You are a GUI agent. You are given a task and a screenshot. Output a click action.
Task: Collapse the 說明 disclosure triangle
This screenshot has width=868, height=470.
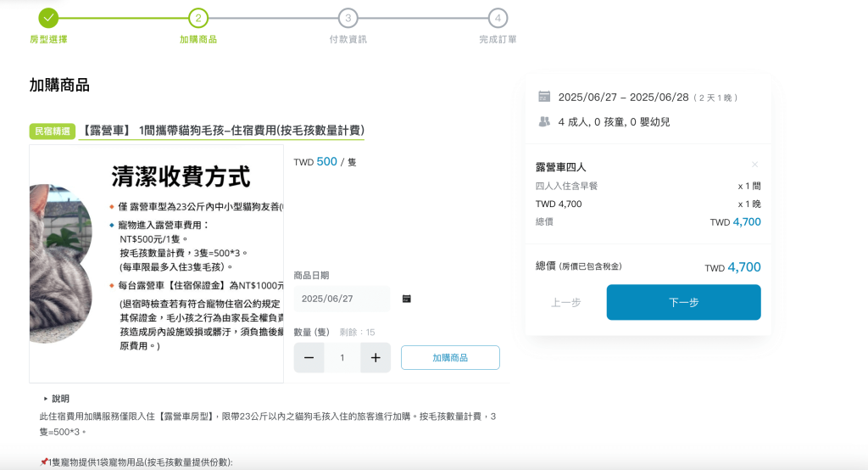click(x=46, y=399)
